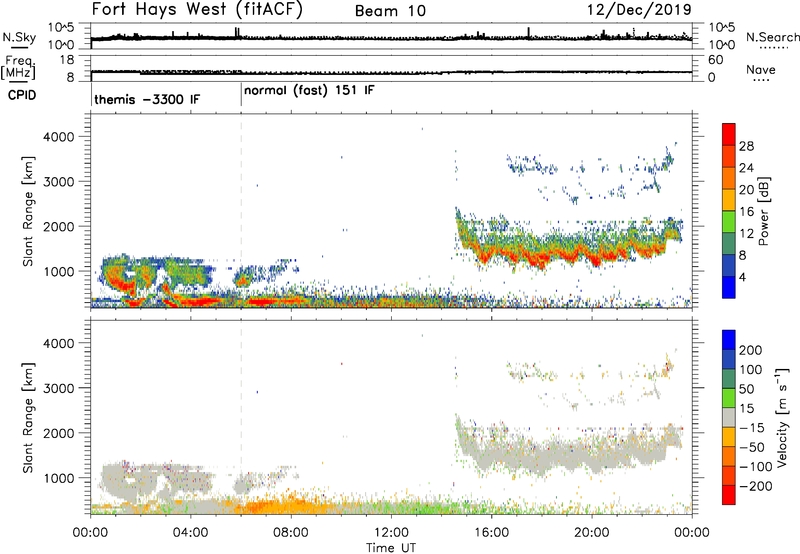This screenshot has width=800, height=554.
Task: Click the red bottom of the velocity color bar
Action: 729,494
